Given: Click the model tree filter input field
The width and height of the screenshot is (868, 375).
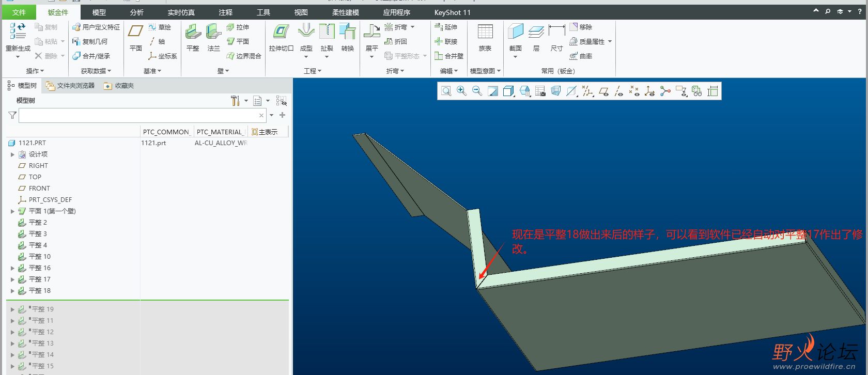Looking at the screenshot, I should [143, 115].
